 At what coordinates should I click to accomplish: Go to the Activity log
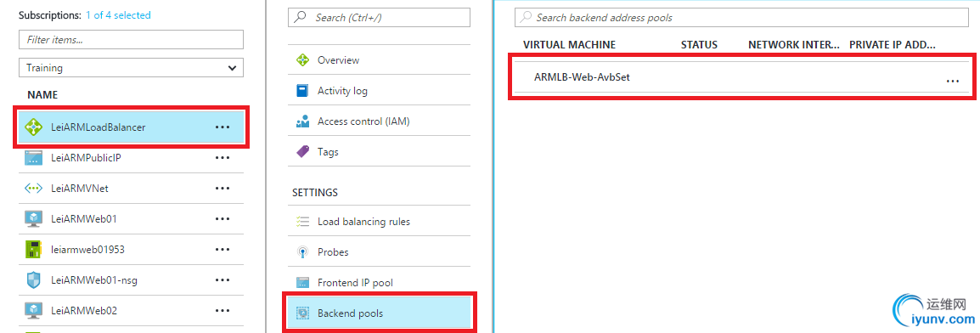tap(379, 91)
